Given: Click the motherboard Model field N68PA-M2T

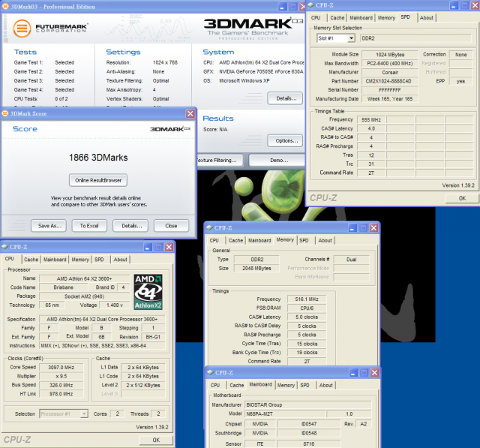Looking at the screenshot, I should click(285, 414).
